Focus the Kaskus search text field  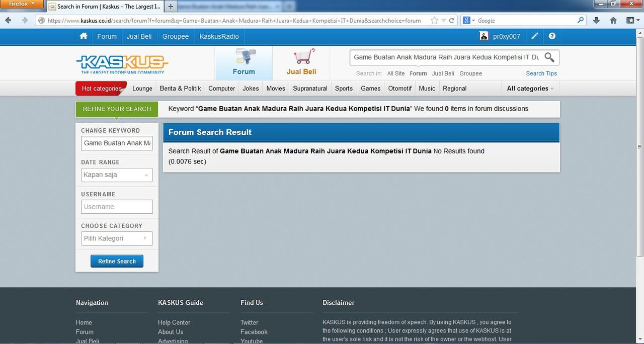point(446,57)
